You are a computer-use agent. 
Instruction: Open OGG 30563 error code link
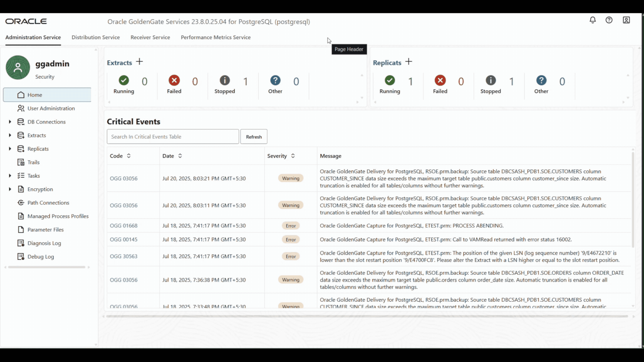coord(124,256)
